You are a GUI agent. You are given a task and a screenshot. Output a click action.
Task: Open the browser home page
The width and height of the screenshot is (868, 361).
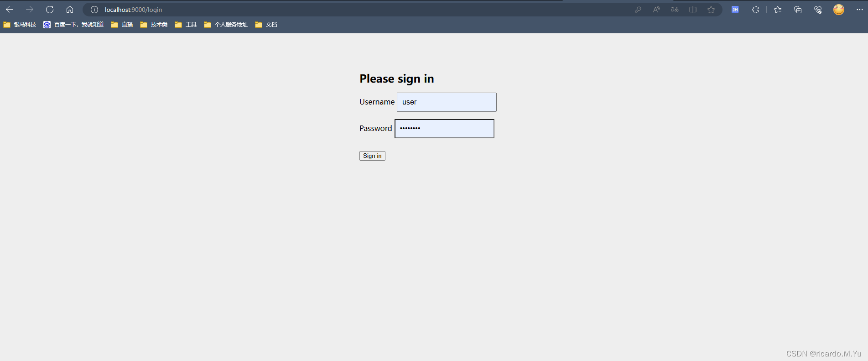(x=70, y=10)
